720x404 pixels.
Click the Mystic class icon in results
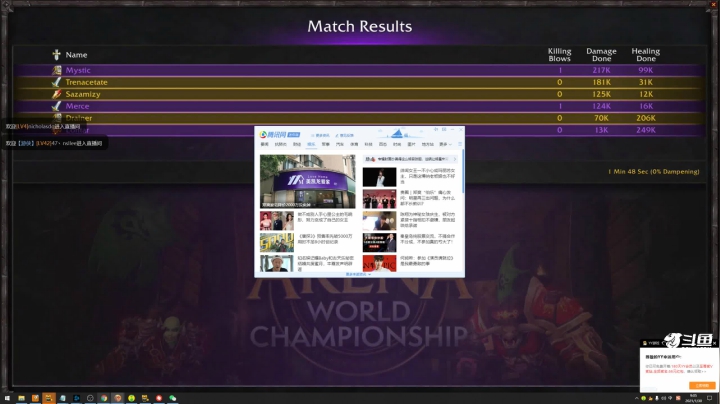[56, 70]
